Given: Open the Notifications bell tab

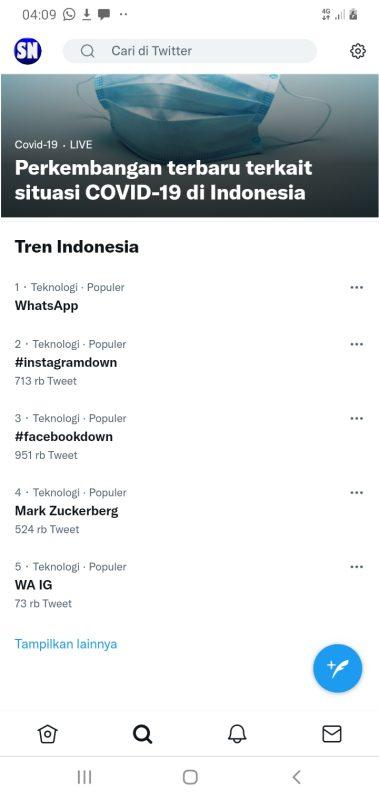Looking at the screenshot, I should point(237,734).
